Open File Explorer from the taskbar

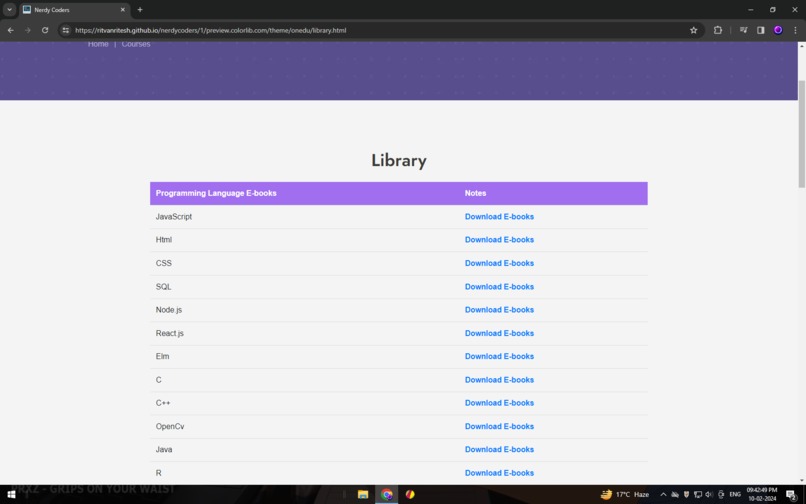coord(363,494)
